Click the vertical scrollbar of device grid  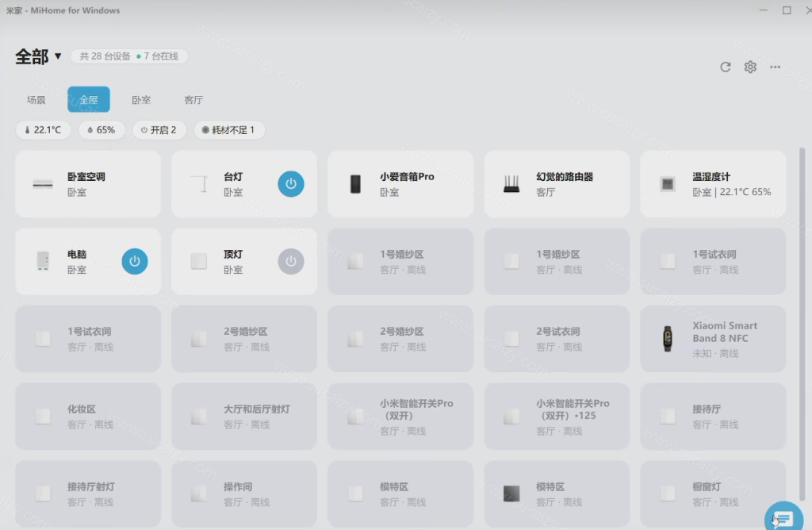point(802,324)
